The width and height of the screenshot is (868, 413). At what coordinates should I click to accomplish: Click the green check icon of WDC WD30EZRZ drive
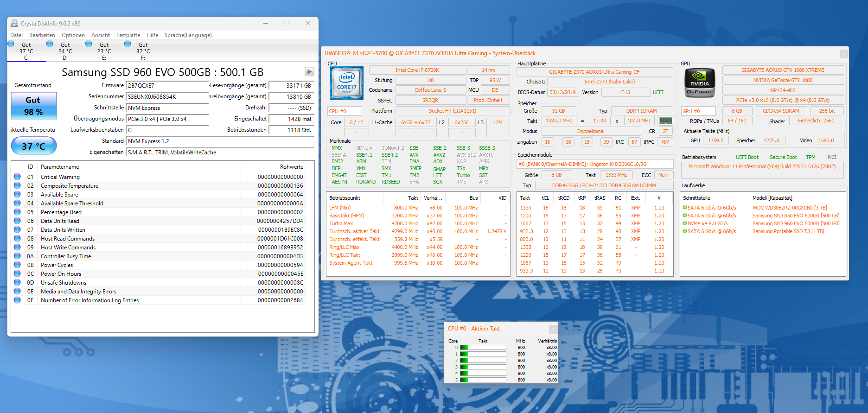tap(685, 208)
